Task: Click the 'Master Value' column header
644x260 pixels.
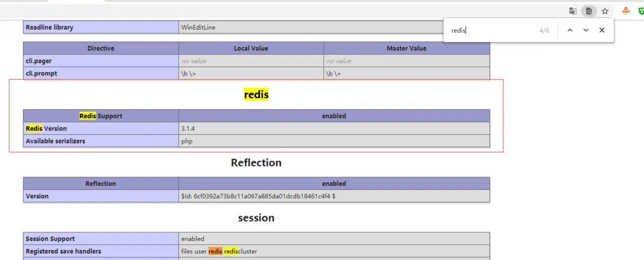Action: coord(407,48)
